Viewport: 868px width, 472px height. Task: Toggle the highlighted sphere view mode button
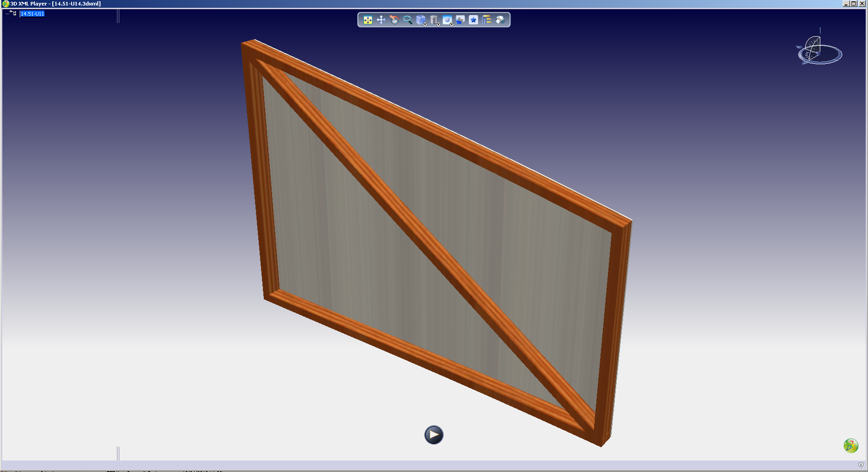point(446,20)
